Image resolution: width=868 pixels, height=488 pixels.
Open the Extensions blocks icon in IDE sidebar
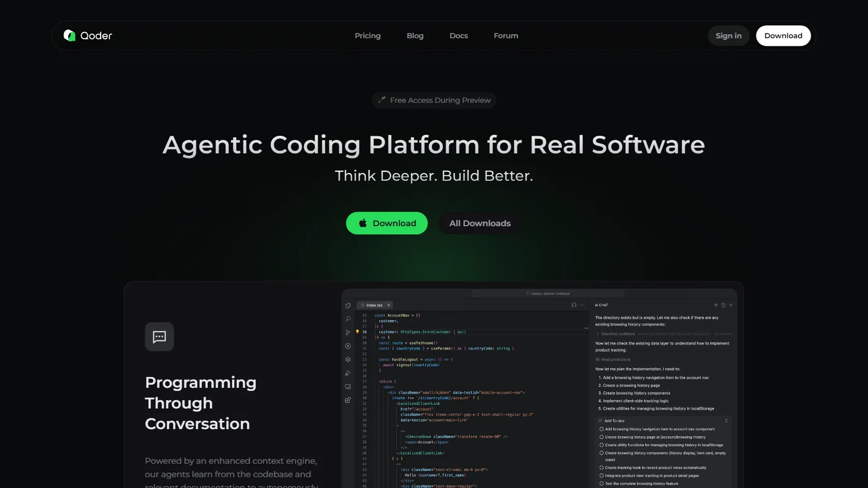(348, 400)
